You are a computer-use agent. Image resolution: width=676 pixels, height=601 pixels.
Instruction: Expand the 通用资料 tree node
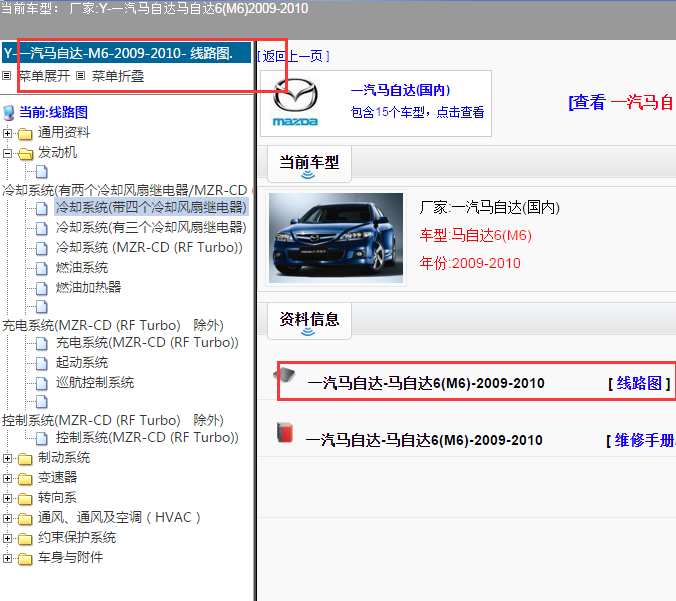[7, 133]
